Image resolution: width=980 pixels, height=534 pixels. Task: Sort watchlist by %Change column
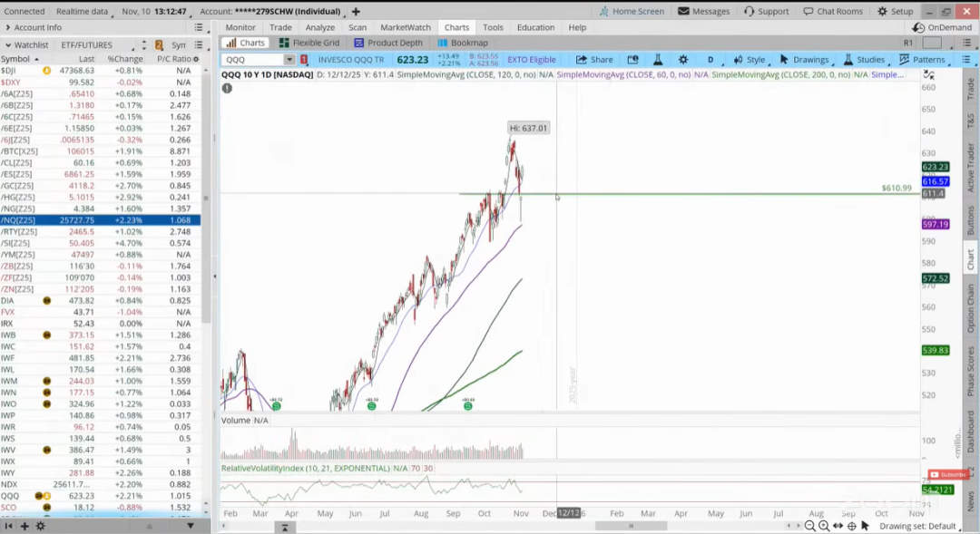click(x=125, y=59)
